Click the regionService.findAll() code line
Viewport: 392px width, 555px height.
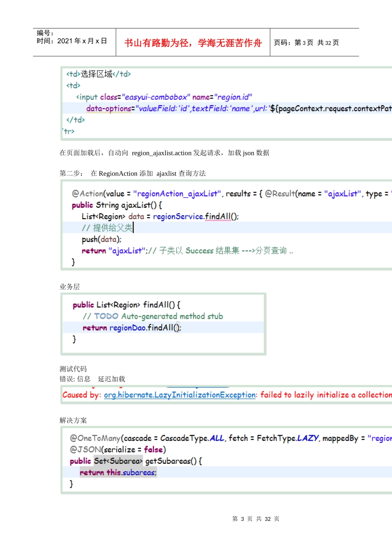[160, 216]
